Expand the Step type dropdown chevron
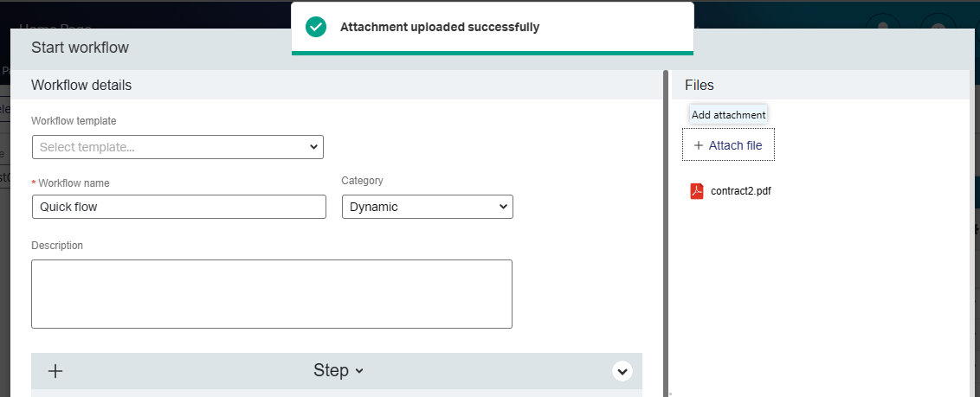This screenshot has width=980, height=397. click(x=360, y=371)
